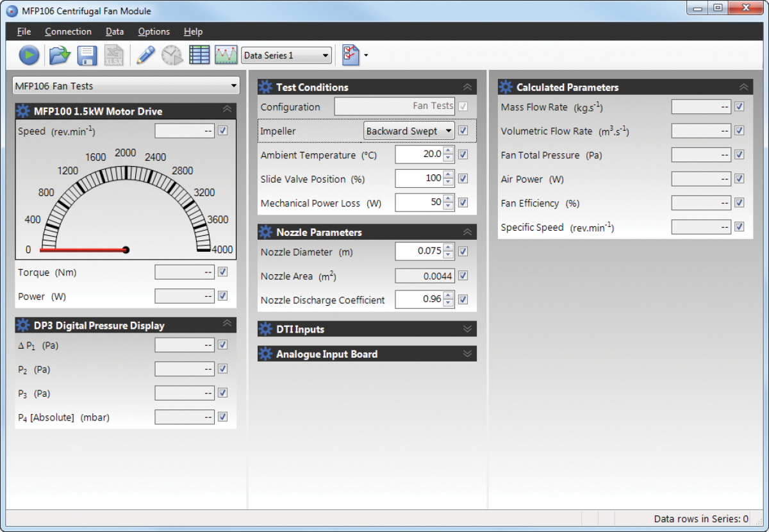Click the clock timed sampling icon
The height and width of the screenshot is (532, 769).
[172, 55]
